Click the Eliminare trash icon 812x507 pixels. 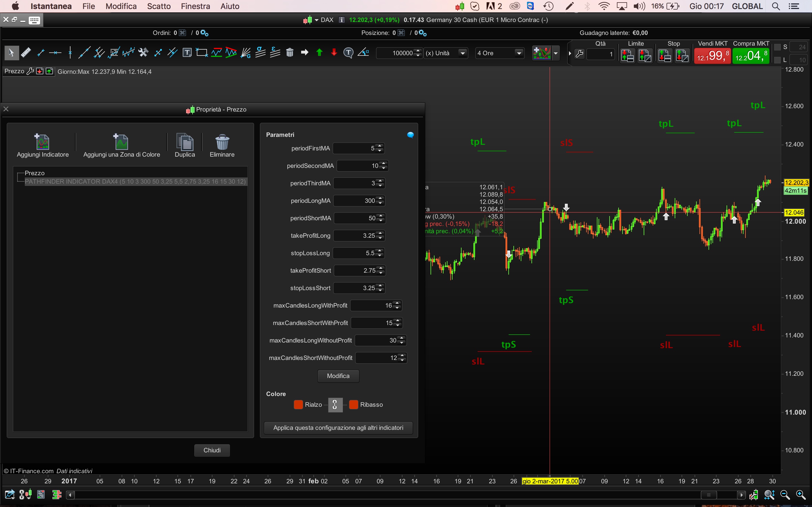point(222,142)
